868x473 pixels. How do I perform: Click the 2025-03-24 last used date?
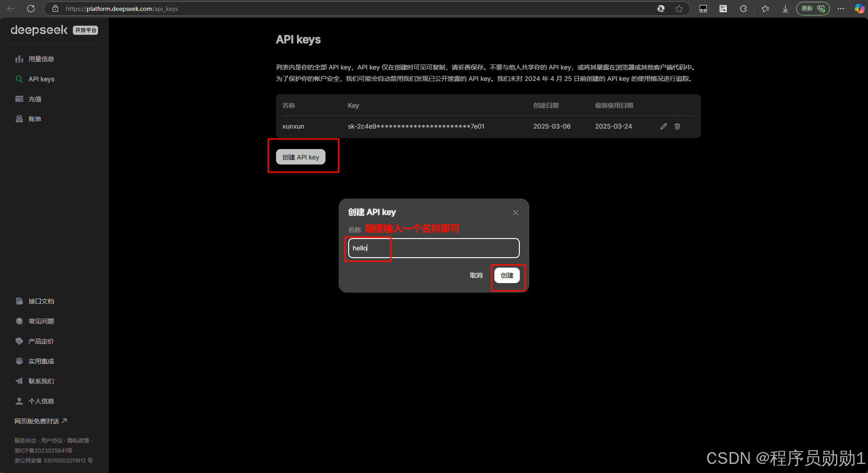(x=613, y=126)
